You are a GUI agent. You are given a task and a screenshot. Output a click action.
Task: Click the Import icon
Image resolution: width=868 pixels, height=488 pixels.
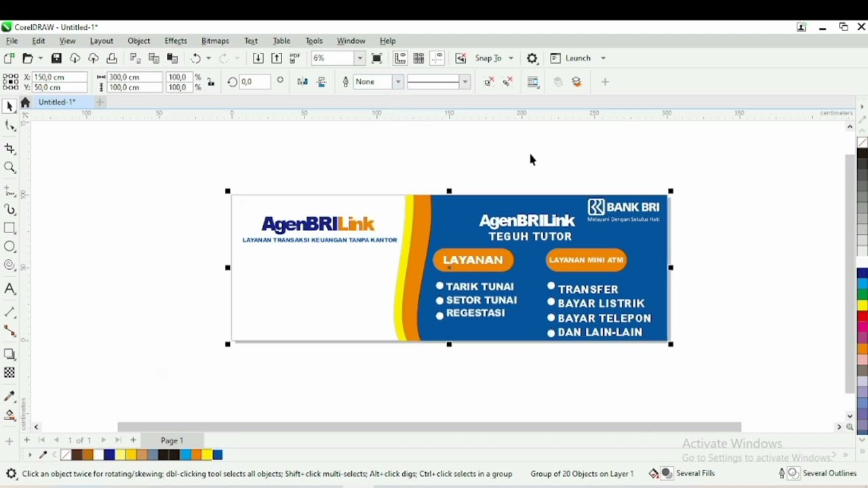pyautogui.click(x=258, y=58)
